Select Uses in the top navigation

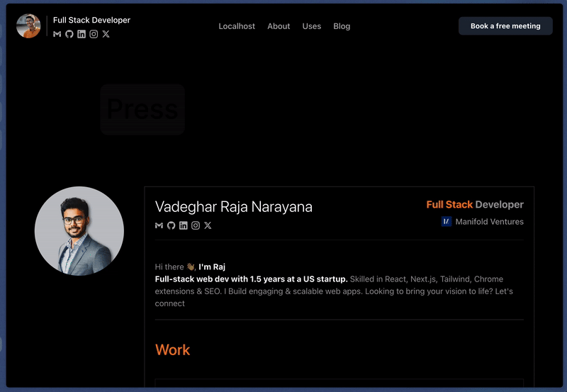(312, 26)
